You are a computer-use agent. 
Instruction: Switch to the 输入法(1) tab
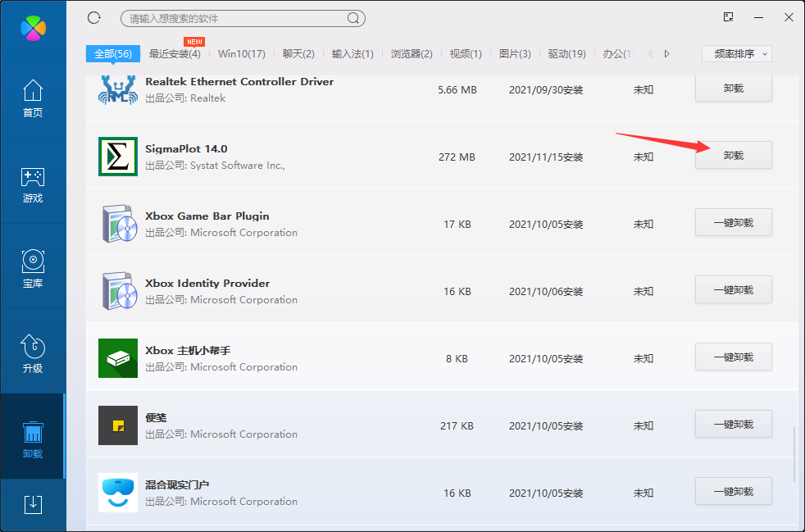(x=352, y=54)
